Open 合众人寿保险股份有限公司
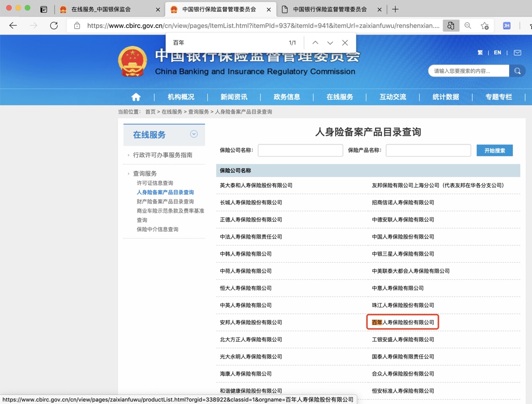 coord(403,374)
